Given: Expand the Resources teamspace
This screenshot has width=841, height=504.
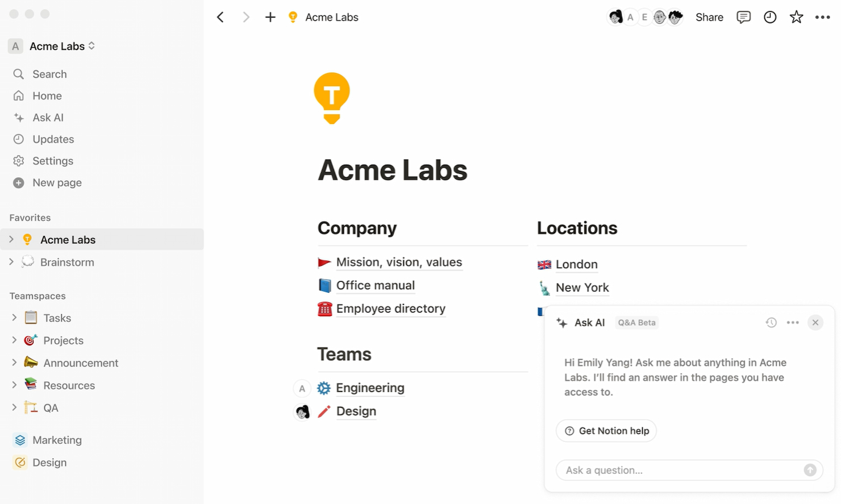Looking at the screenshot, I should click(x=14, y=385).
